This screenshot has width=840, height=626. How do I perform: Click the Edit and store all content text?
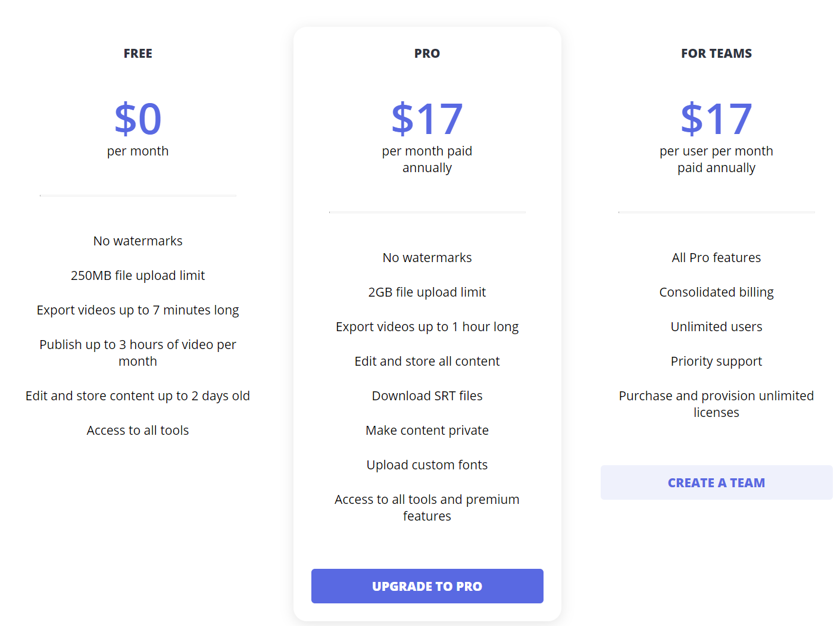[x=427, y=361]
